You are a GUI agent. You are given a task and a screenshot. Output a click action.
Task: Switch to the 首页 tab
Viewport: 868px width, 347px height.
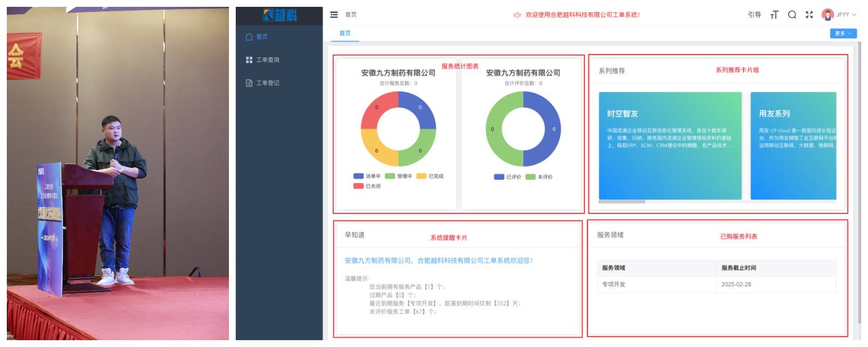(x=345, y=33)
